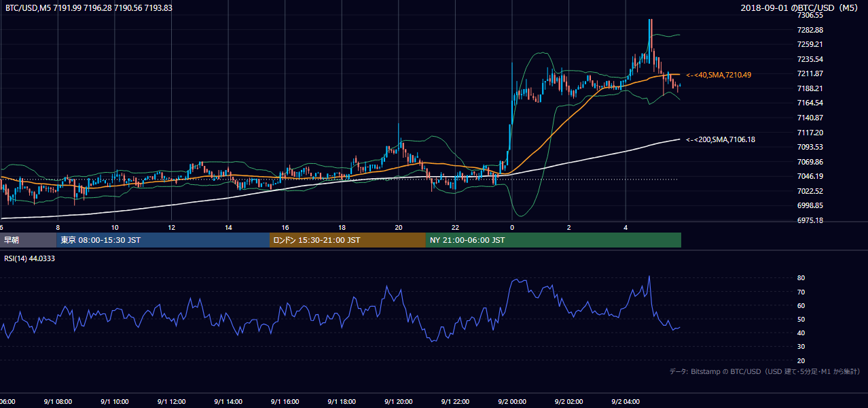Click the 早朝 session bar
The image size is (868, 408).
coord(28,240)
